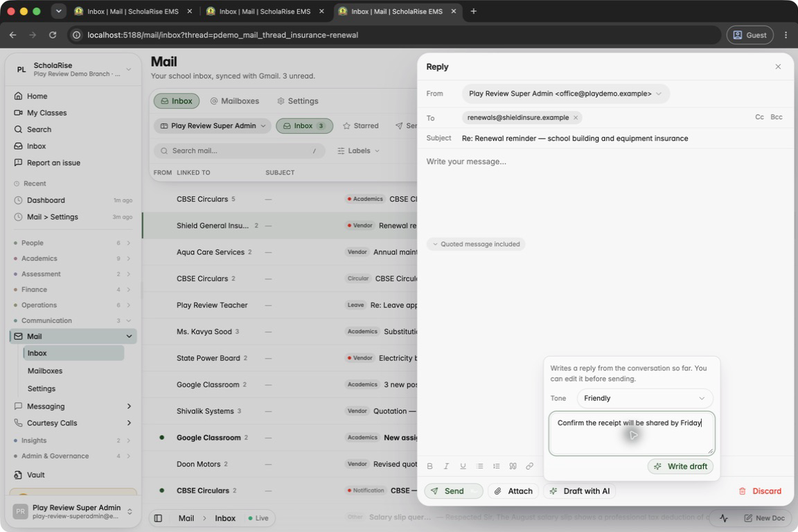The height and width of the screenshot is (532, 798).
Task: Open the ScholaRise branch switcher
Action: (x=73, y=69)
